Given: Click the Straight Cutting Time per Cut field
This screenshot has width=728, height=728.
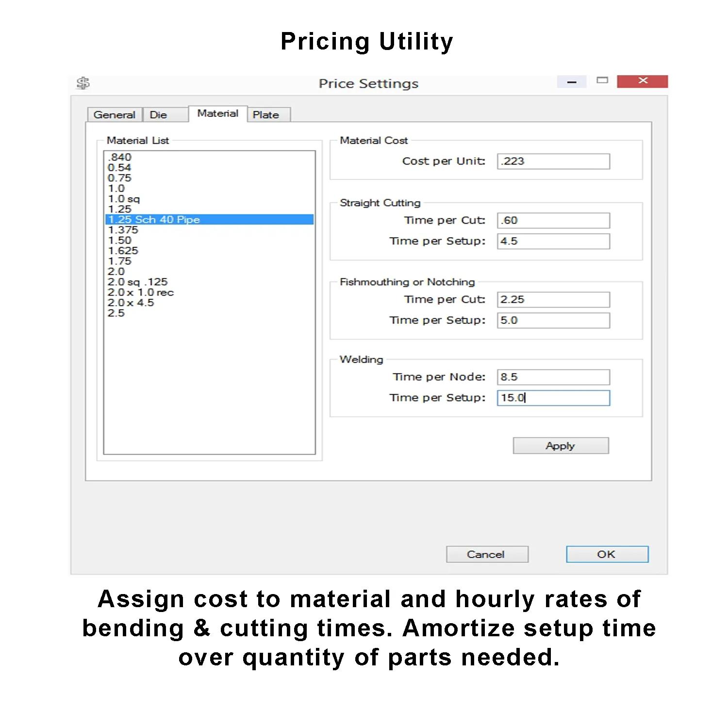Looking at the screenshot, I should click(x=553, y=220).
